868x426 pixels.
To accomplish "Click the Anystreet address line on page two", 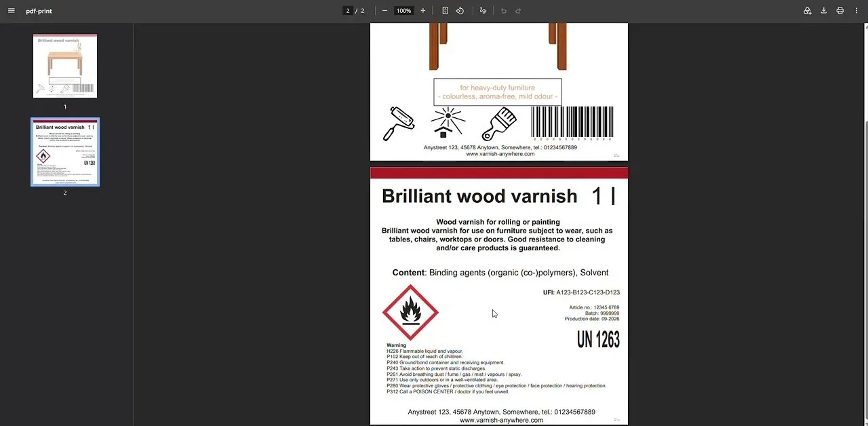I will (x=501, y=412).
